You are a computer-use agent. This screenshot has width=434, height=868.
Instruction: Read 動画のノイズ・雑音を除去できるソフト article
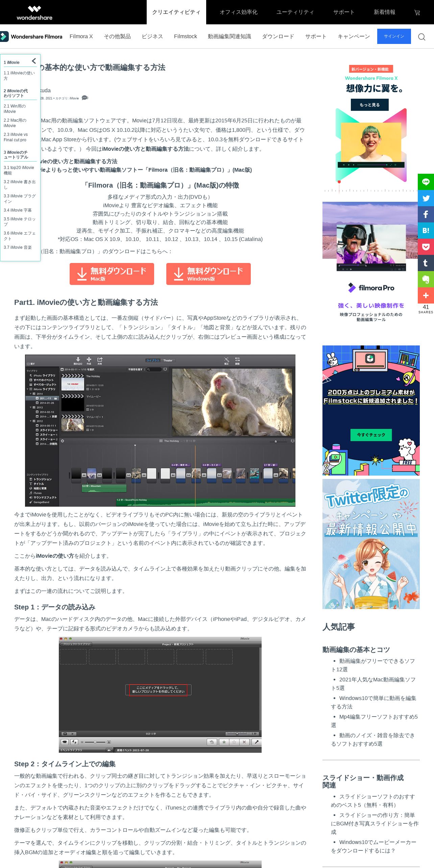(x=373, y=740)
